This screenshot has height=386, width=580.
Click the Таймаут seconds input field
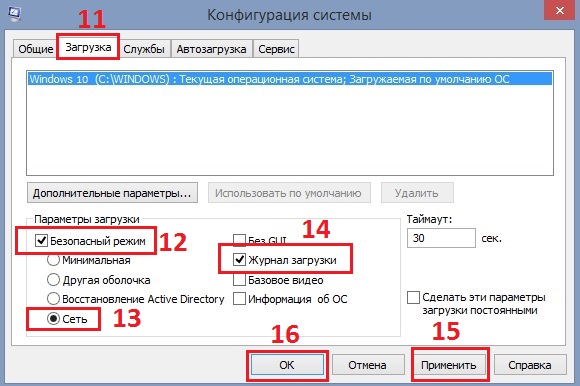pos(441,238)
